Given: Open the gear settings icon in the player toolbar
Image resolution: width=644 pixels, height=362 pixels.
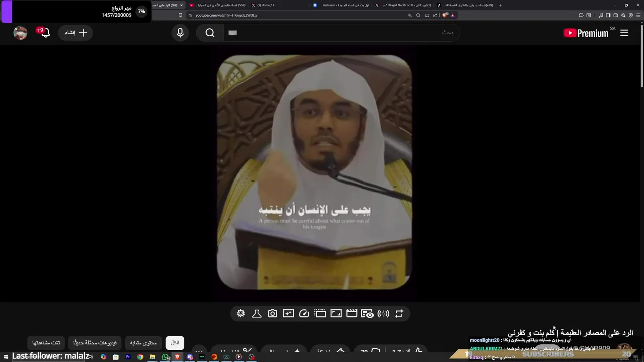Looking at the screenshot, I should point(241,314).
